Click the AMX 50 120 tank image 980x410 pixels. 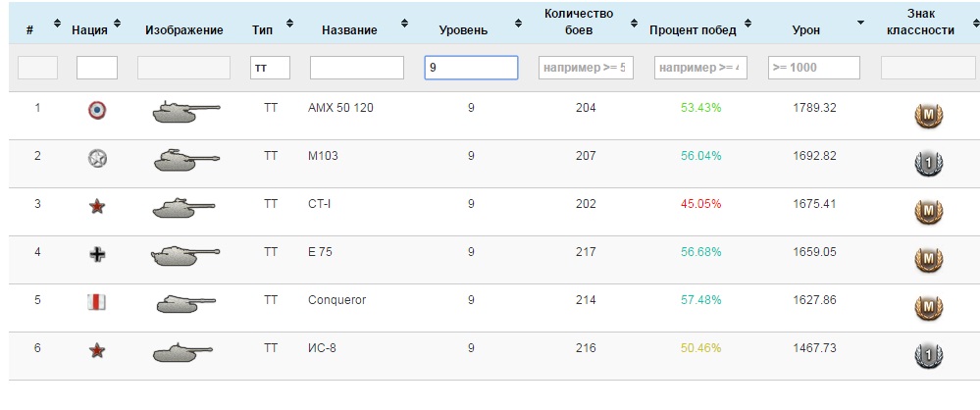click(x=185, y=113)
